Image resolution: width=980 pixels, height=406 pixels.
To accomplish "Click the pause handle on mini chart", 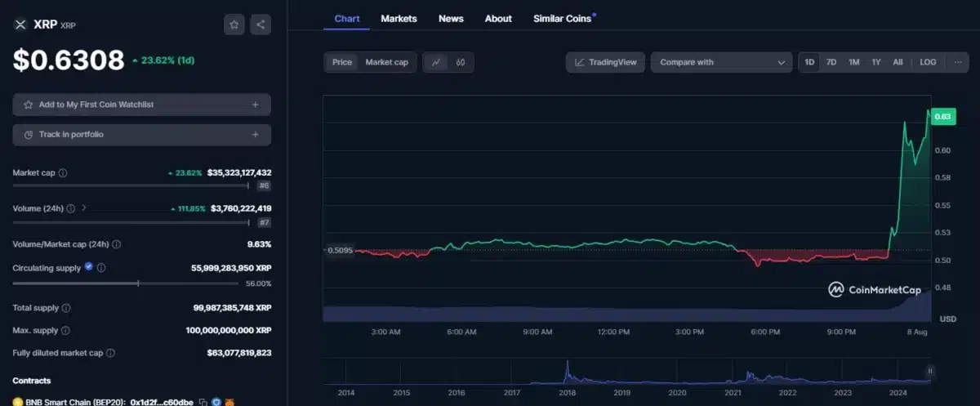I will tap(930, 371).
